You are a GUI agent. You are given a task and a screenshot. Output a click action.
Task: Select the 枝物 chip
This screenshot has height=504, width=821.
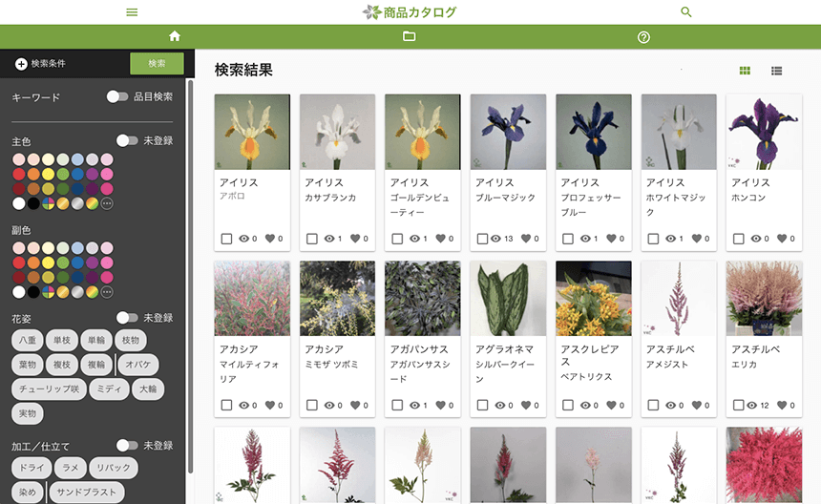coord(131,340)
